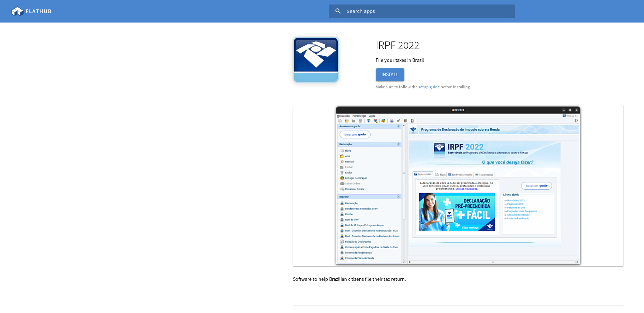Click text File your taxes in Brazil

point(400,60)
